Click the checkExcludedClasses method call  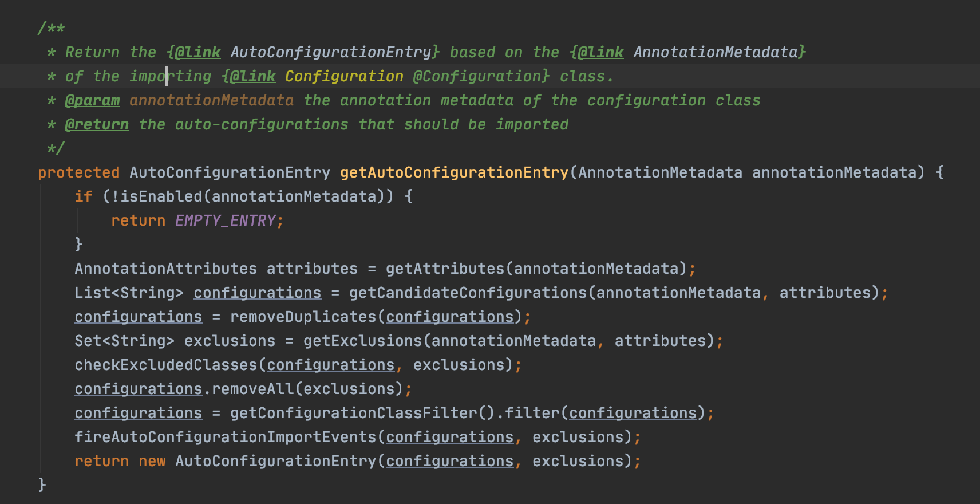click(166, 365)
